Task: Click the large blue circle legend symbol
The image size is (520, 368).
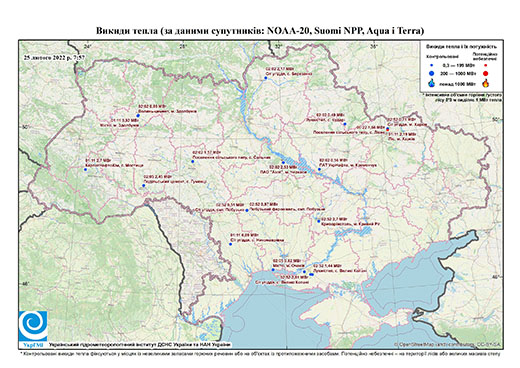Action: point(432,73)
